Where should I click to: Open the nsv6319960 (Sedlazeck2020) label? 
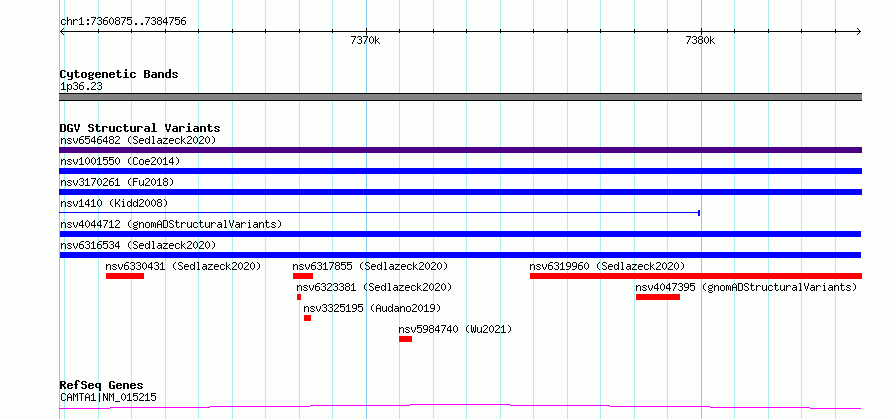[607, 266]
